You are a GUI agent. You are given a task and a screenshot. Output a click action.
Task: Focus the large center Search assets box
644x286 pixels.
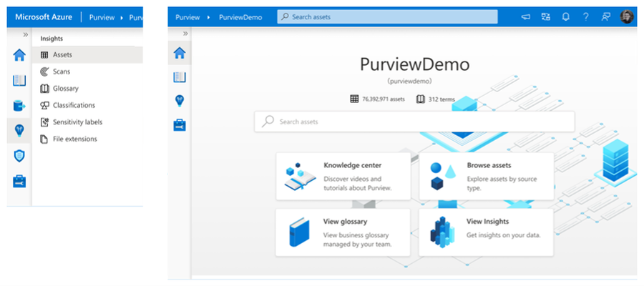click(x=414, y=122)
